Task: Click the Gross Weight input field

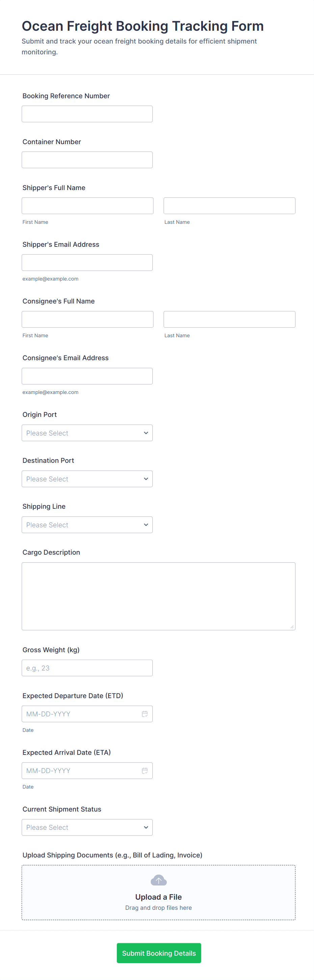Action: pyautogui.click(x=87, y=668)
